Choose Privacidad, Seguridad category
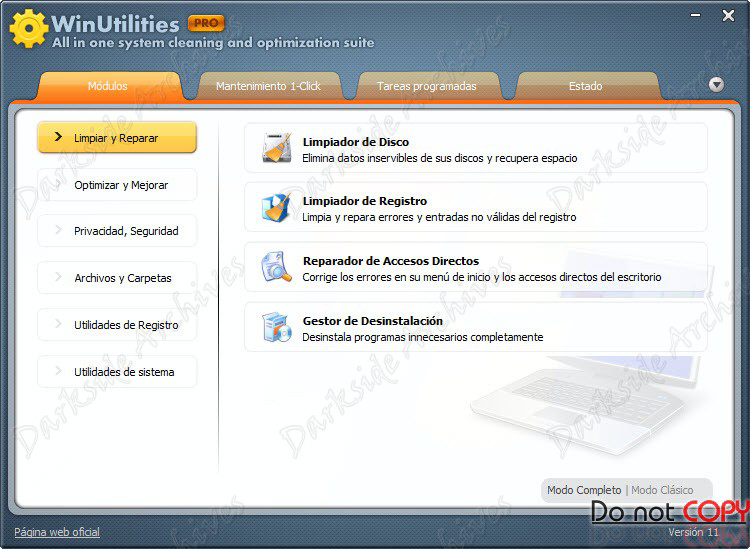The image size is (750, 549). click(x=117, y=231)
